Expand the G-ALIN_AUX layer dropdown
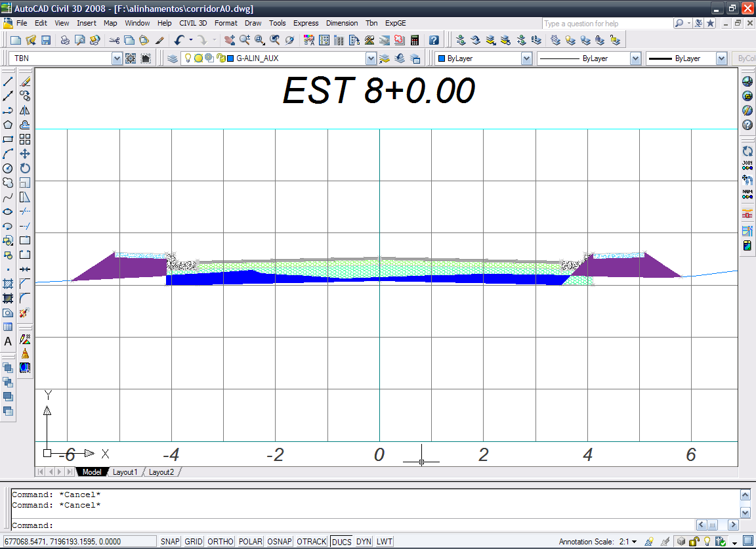756x549 pixels. click(x=371, y=58)
